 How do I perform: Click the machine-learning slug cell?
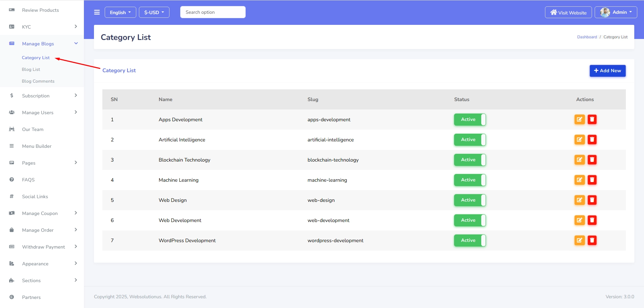(327, 180)
